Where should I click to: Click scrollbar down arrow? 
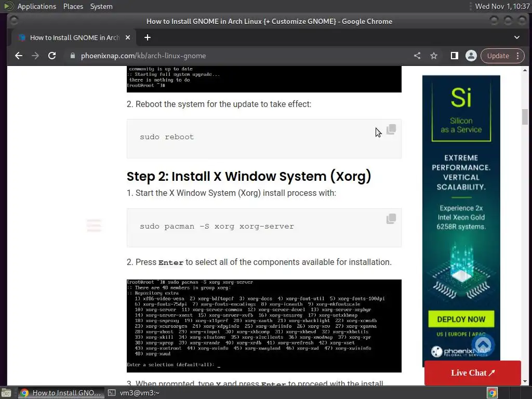pyautogui.click(x=525, y=381)
